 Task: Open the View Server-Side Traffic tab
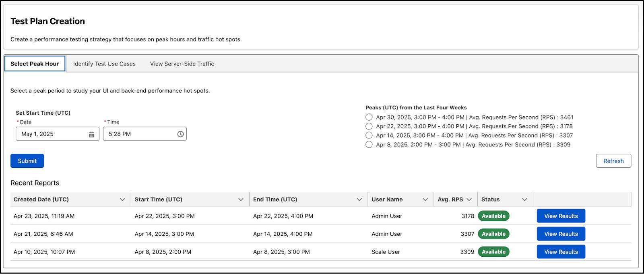(182, 64)
